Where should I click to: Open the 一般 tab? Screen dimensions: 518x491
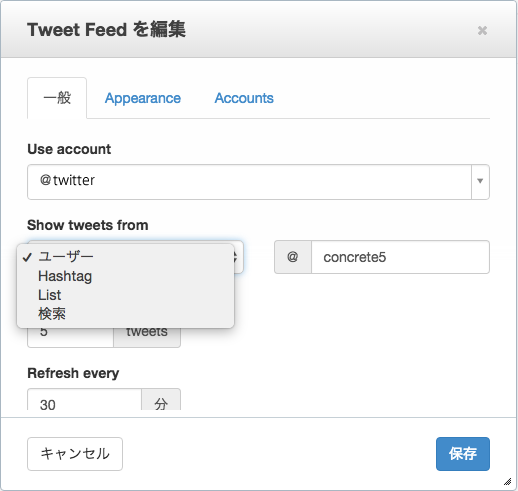click(57, 98)
